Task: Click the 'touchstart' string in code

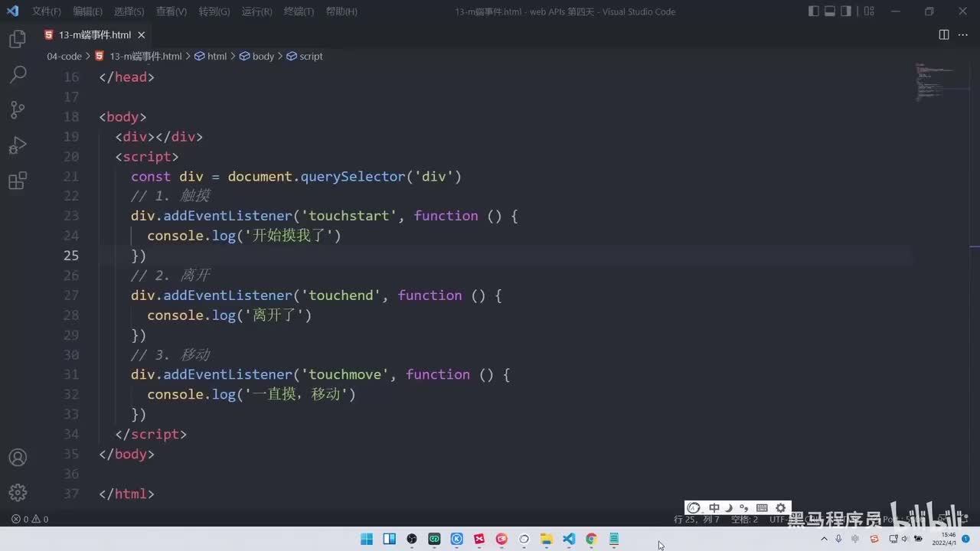Action: coord(349,216)
